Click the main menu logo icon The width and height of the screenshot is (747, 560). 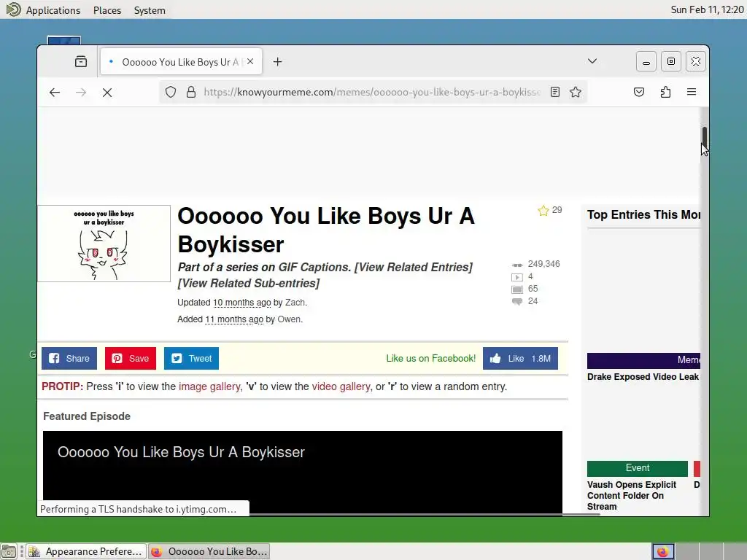coord(13,9)
